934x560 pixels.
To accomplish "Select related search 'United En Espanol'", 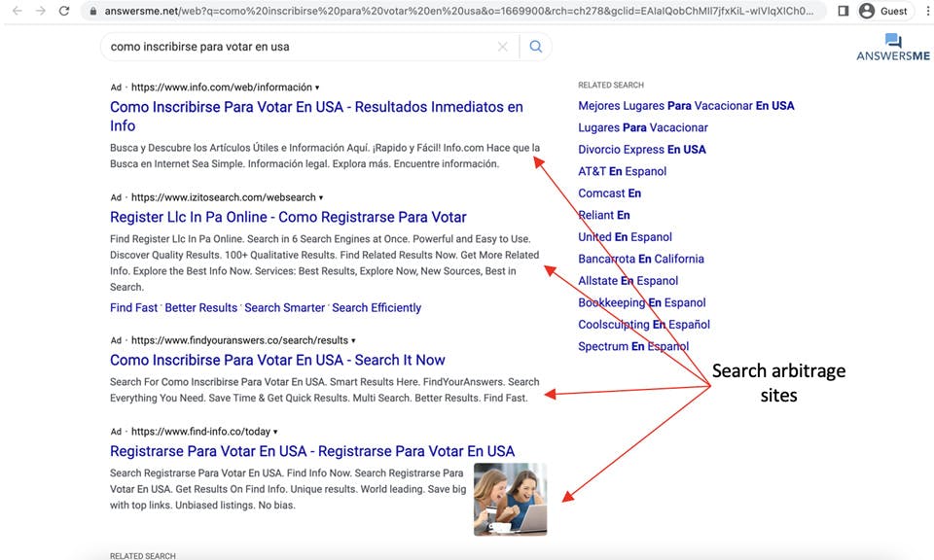I will (625, 237).
